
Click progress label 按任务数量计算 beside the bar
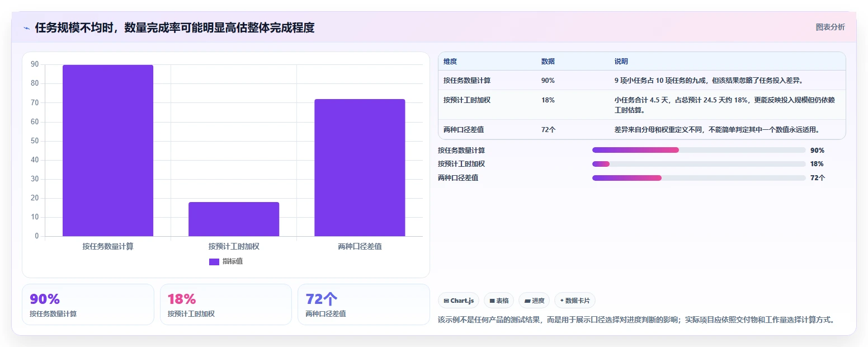(461, 151)
